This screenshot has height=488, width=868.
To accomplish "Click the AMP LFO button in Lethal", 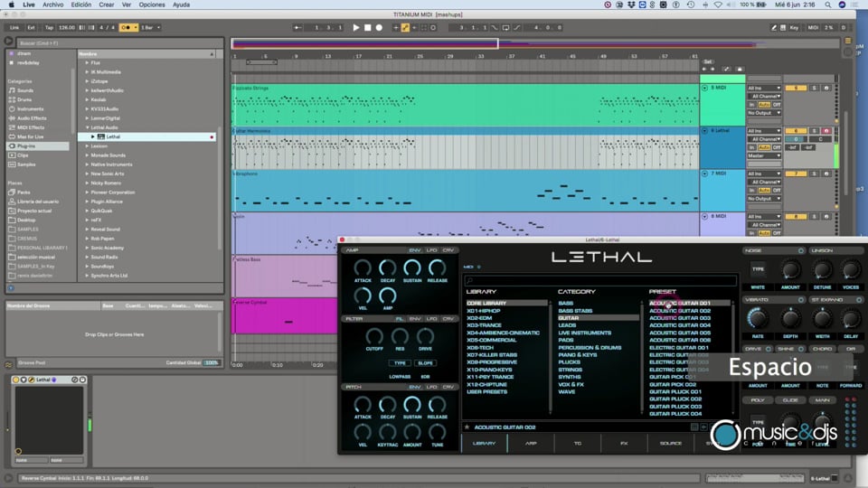I will pyautogui.click(x=431, y=250).
